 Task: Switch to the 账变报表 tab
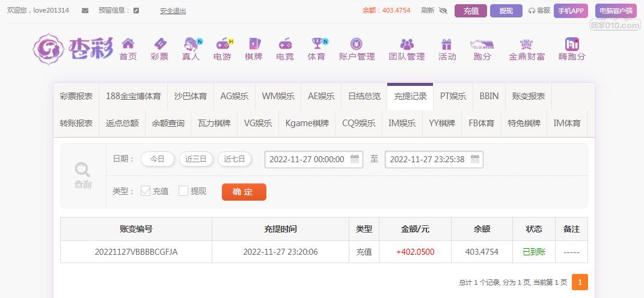coord(529,96)
